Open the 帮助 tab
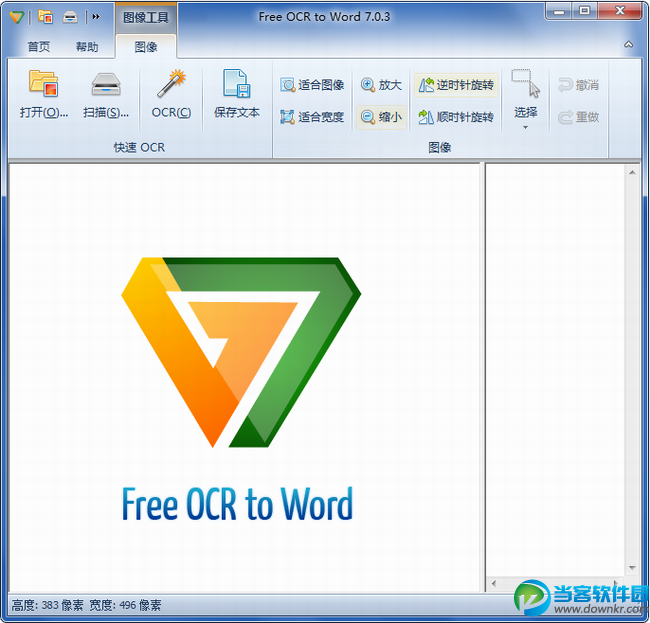 pos(87,47)
